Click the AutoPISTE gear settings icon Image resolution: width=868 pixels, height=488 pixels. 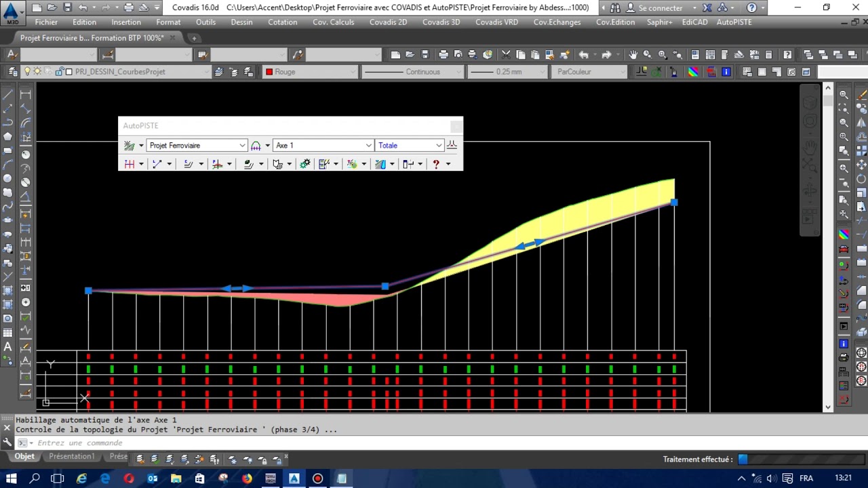click(305, 164)
